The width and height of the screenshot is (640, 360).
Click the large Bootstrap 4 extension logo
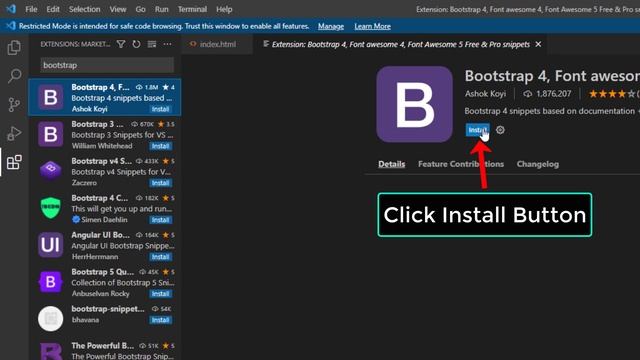414,104
